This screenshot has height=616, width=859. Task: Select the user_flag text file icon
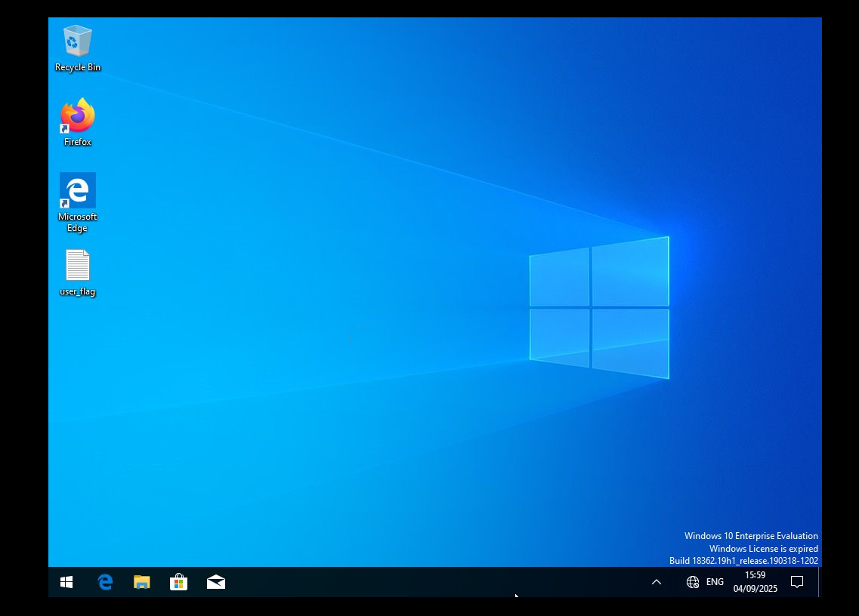(77, 266)
